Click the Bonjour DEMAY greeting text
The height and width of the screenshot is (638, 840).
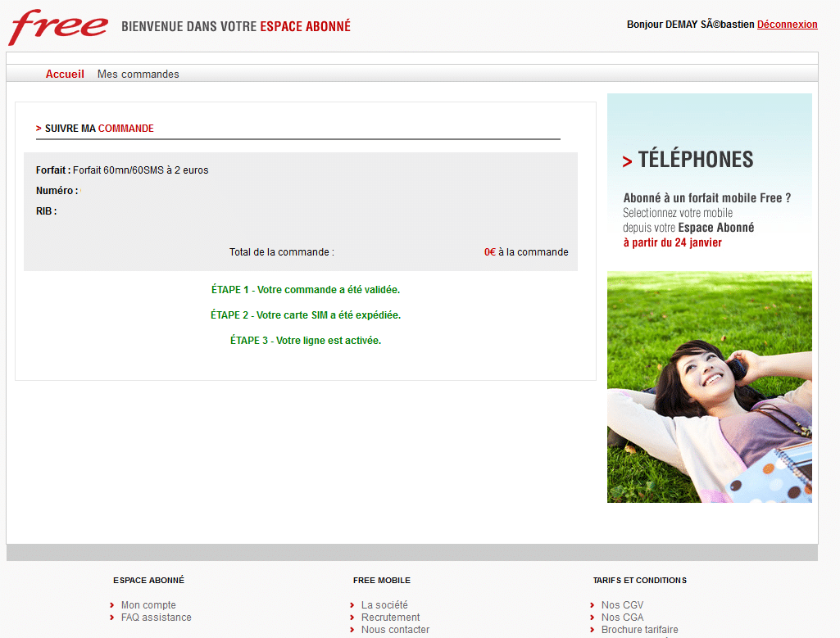coord(691,24)
